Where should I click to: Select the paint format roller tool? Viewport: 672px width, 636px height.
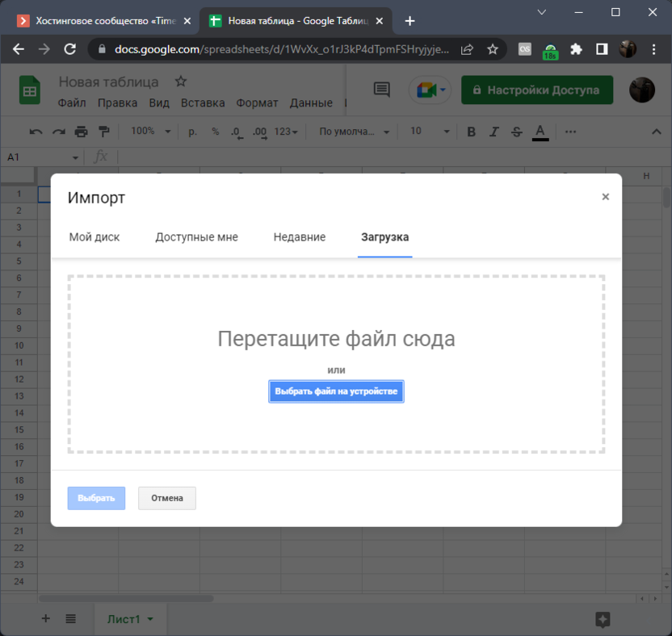pos(103,132)
